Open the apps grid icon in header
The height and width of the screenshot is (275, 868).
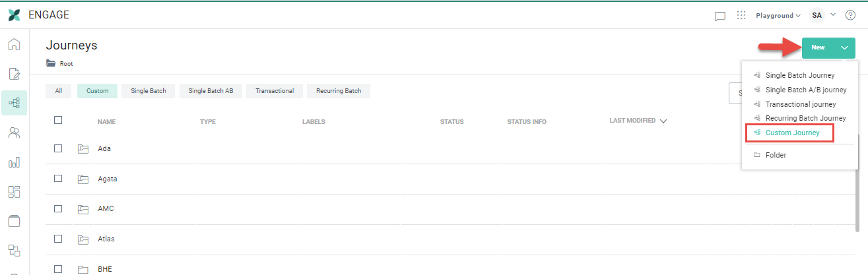coord(741,15)
